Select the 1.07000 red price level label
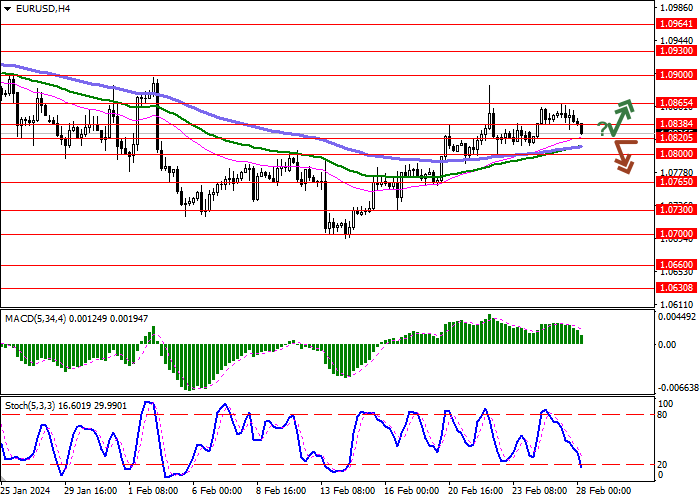700x500 pixels. [677, 234]
